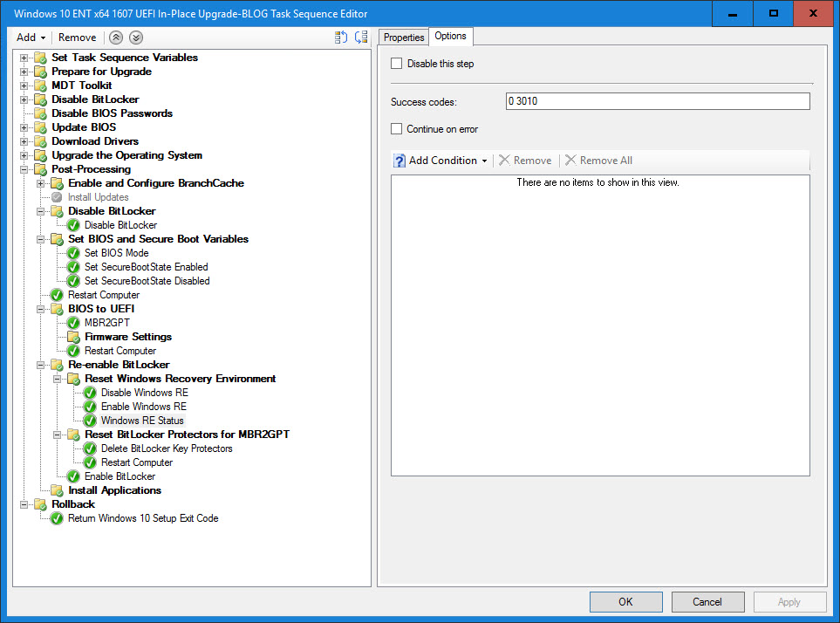
Task: Click the Cancel button
Action: 707,602
